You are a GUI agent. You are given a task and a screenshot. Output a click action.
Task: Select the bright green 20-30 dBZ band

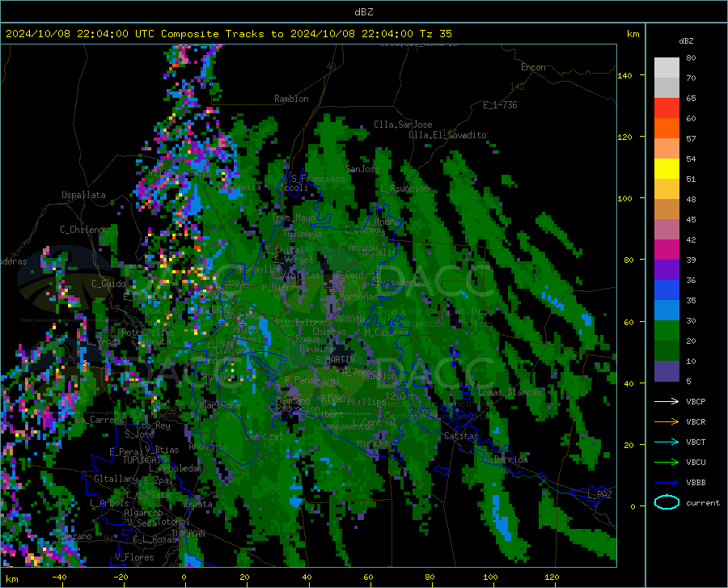[667, 331]
